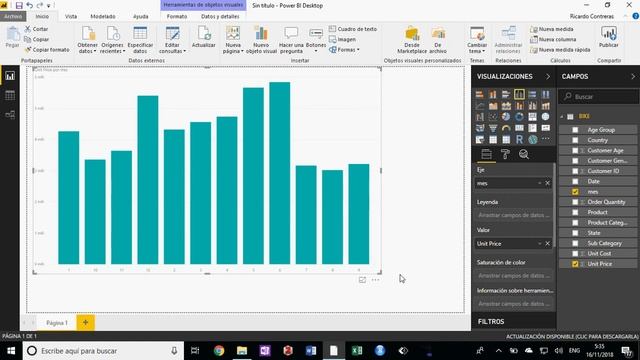Open more visualizations ellipsis menu
The width and height of the screenshot is (640, 360).
click(x=546, y=139)
